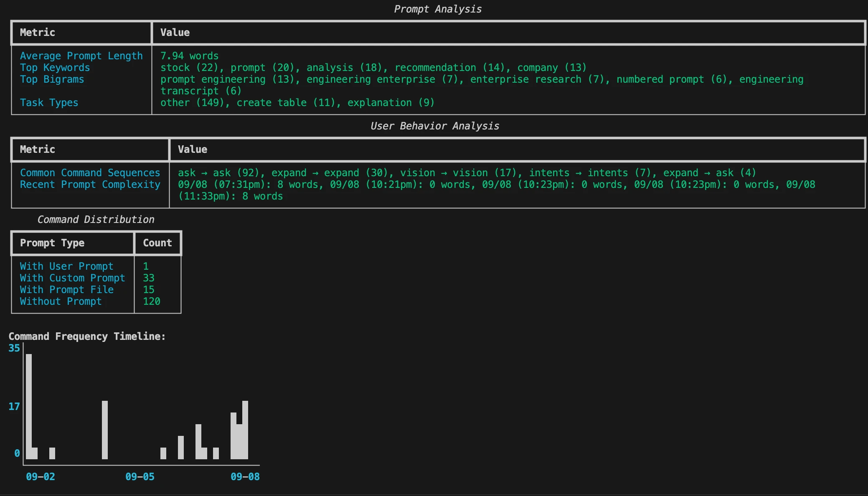Screen dimensions: 868x496
Task: Click the Top Bigrams metric label
Action: 52,79
